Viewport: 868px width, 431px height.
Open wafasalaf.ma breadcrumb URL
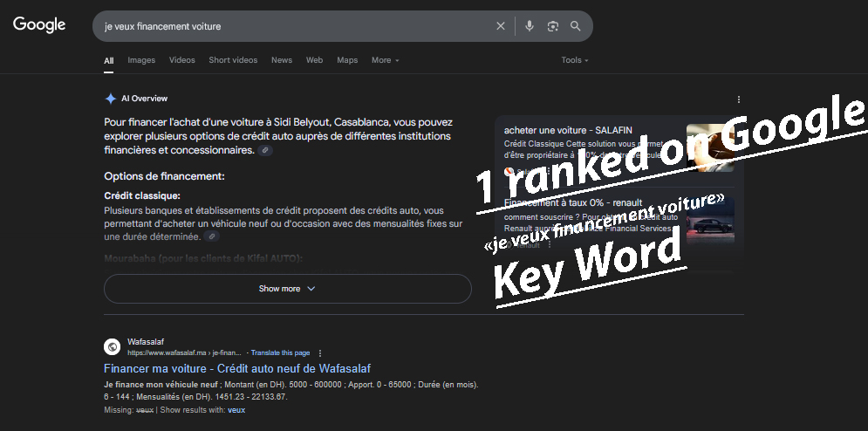(184, 352)
